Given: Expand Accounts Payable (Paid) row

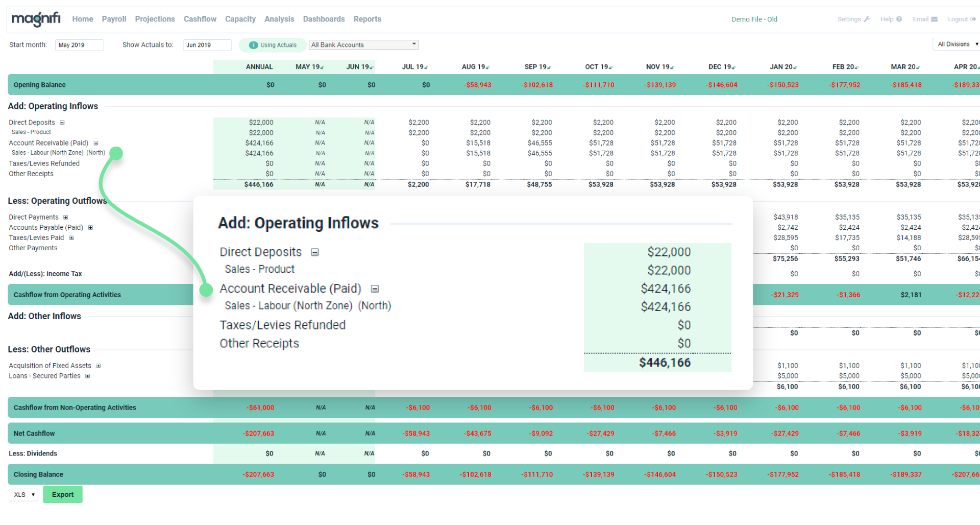Looking at the screenshot, I should [90, 228].
